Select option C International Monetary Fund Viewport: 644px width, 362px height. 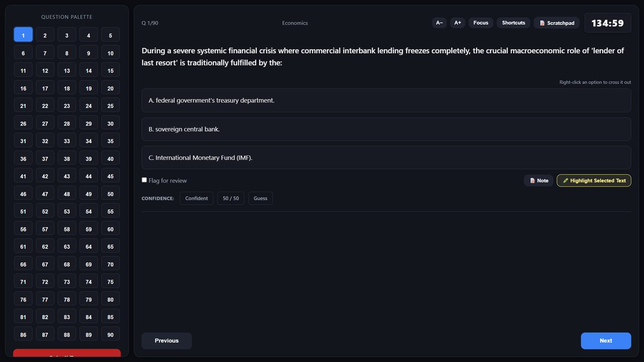click(x=386, y=158)
